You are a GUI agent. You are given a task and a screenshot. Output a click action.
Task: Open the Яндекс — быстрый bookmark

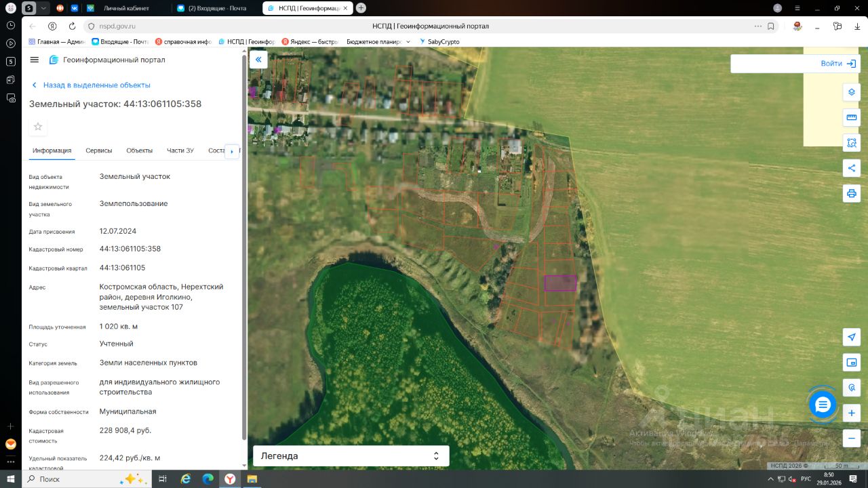tap(310, 41)
